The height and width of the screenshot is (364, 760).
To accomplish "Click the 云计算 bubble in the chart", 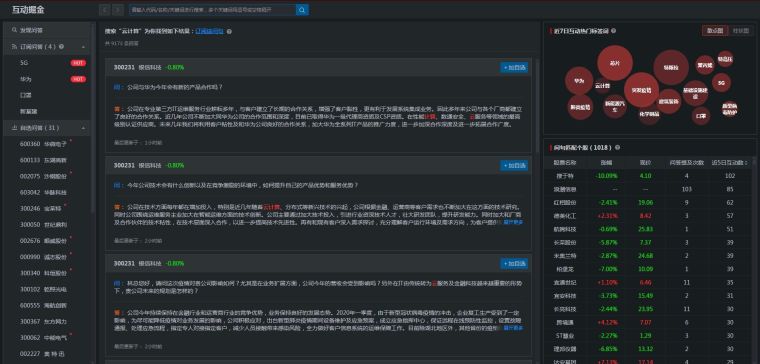I will pos(602,86).
